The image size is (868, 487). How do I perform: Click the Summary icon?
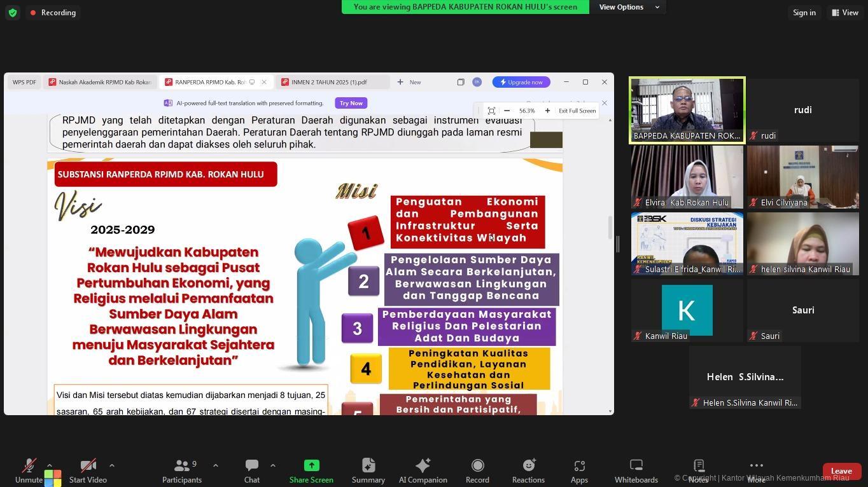tap(368, 466)
